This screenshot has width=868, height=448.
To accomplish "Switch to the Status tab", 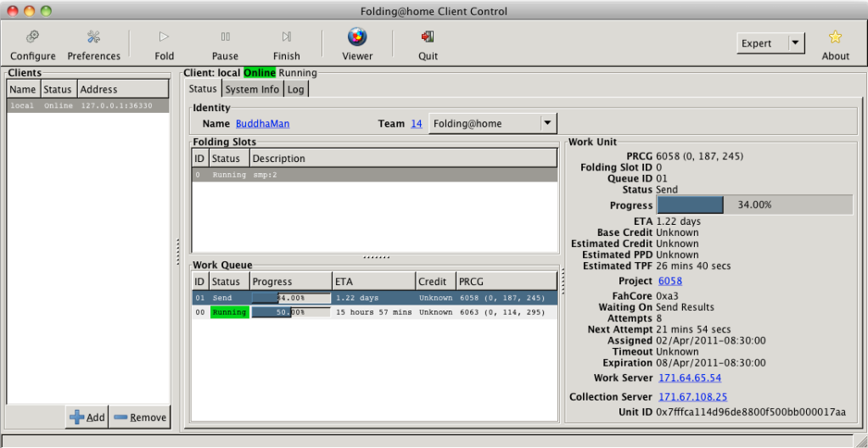I will click(203, 89).
